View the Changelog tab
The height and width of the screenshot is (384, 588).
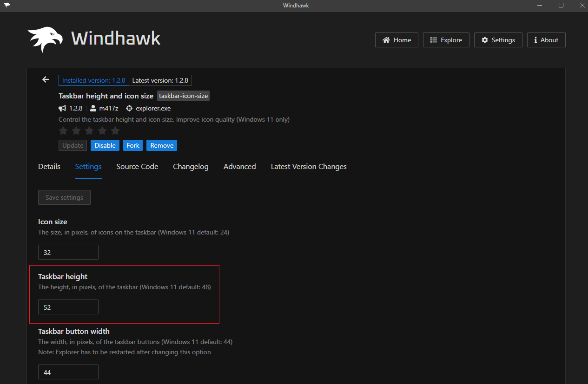point(191,166)
